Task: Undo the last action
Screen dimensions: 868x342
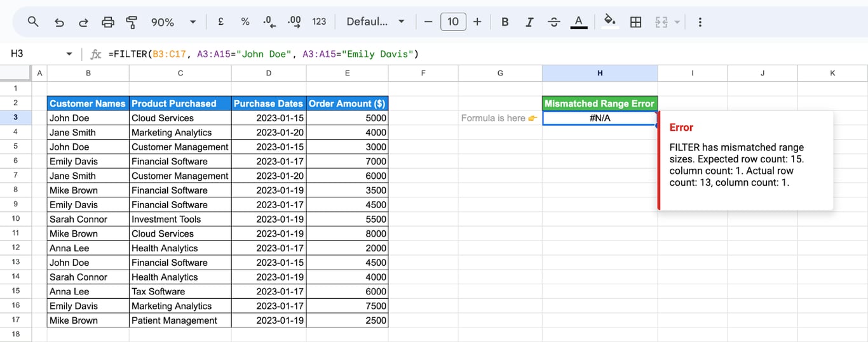Action: pos(59,22)
